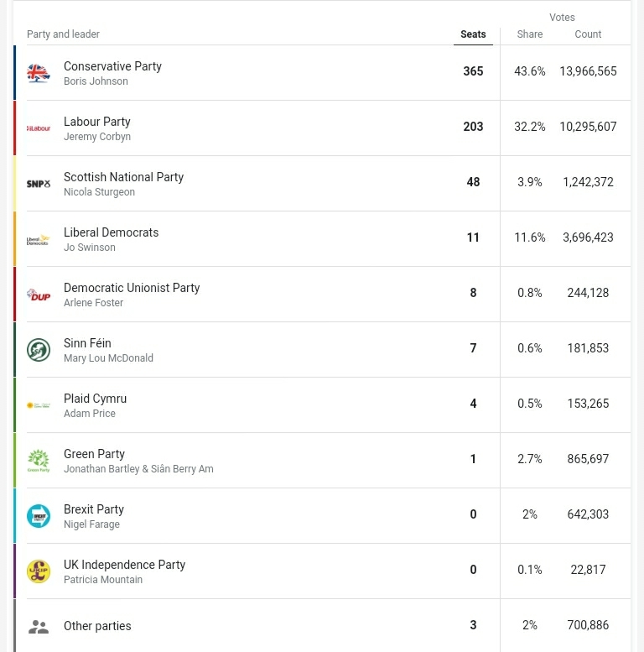Click leader name Jeremy Corbyn
Image resolution: width=644 pixels, height=652 pixels.
point(97,137)
